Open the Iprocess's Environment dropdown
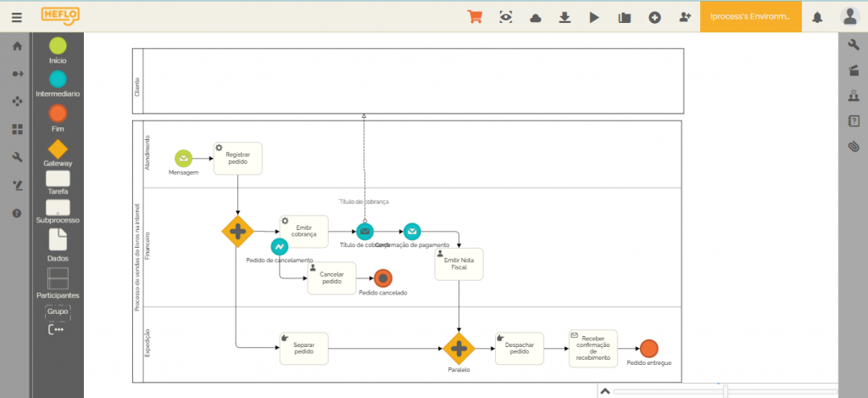The width and height of the screenshot is (868, 398). click(750, 17)
